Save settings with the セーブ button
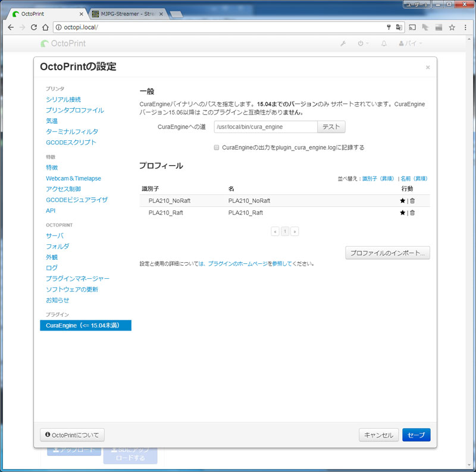The width and height of the screenshot is (476, 472). click(x=416, y=435)
